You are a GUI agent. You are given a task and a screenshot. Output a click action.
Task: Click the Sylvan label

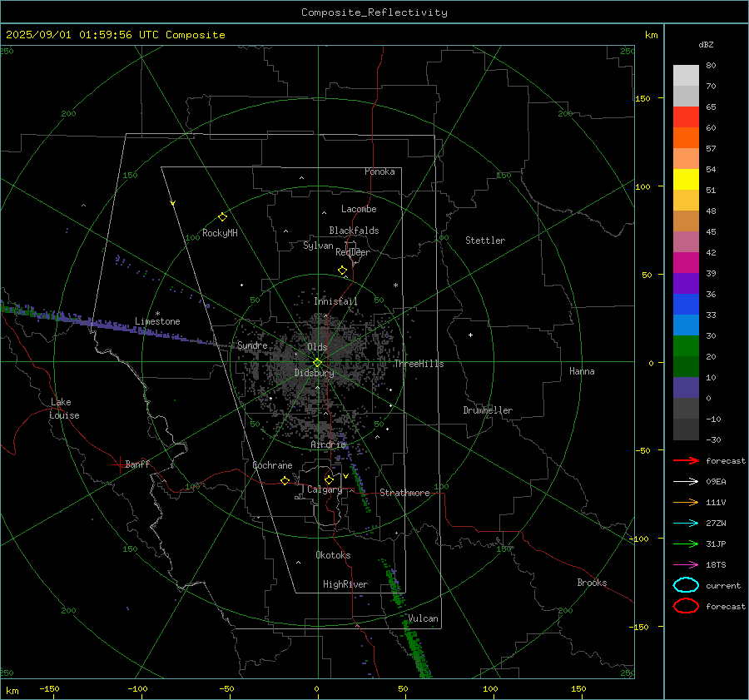pyautogui.click(x=318, y=246)
